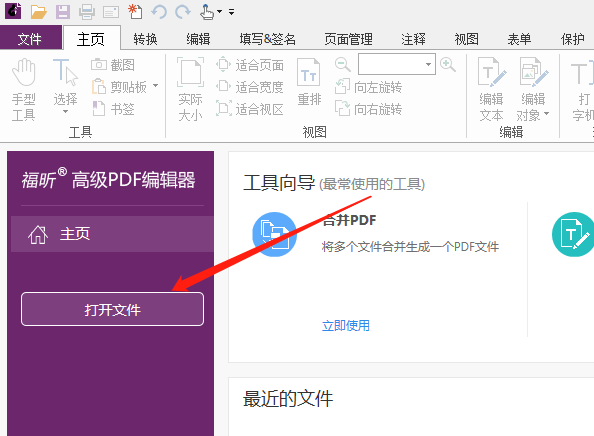Click the scanner icon in quick toolbar
Image resolution: width=594 pixels, height=436 pixels.
tap(111, 12)
